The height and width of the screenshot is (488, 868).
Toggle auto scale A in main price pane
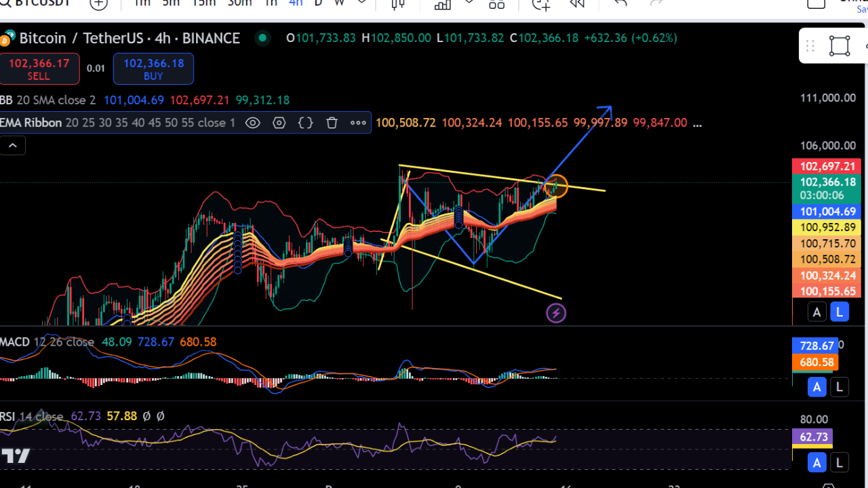coord(816,312)
